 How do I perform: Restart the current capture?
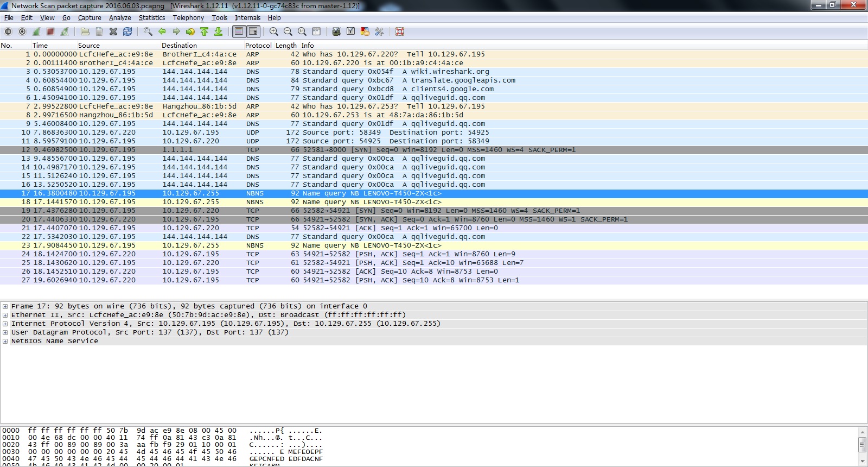point(65,31)
